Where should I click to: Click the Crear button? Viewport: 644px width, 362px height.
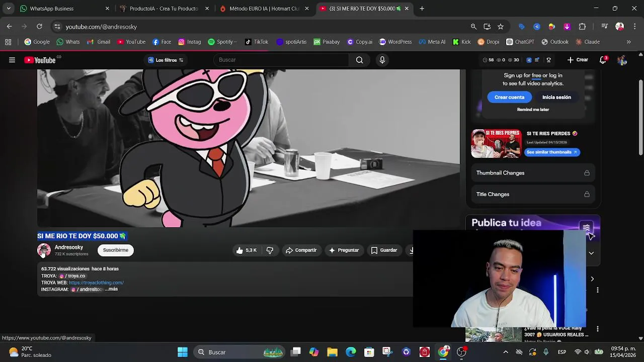pos(578,60)
